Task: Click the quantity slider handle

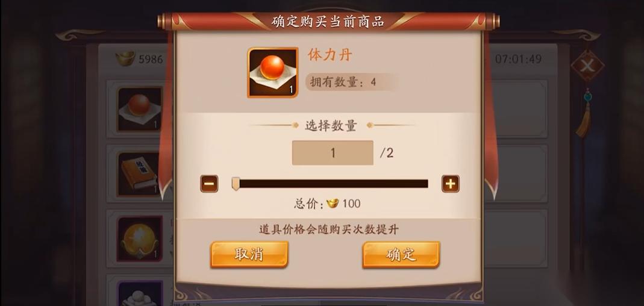Action: (236, 184)
